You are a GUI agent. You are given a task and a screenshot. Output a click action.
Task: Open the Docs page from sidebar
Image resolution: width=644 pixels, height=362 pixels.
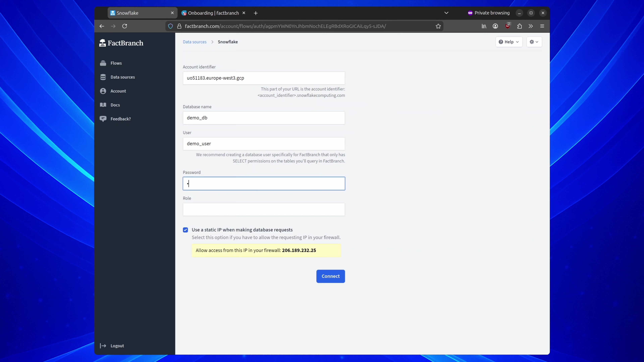[115, 105]
